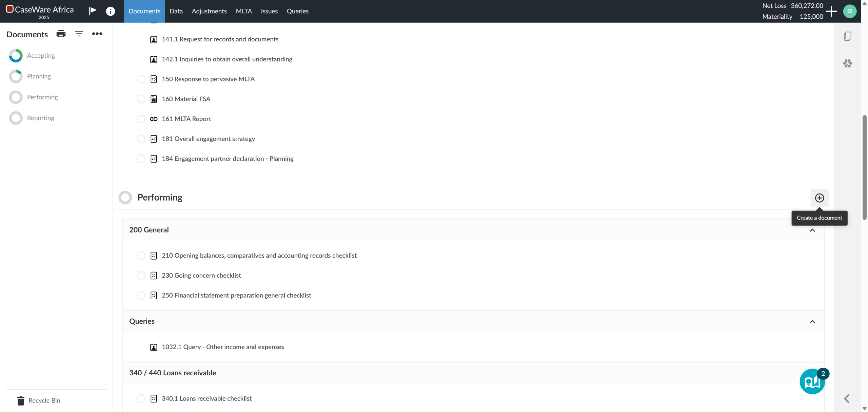Expand the right side panel arrow
868x412 pixels.
(x=847, y=398)
